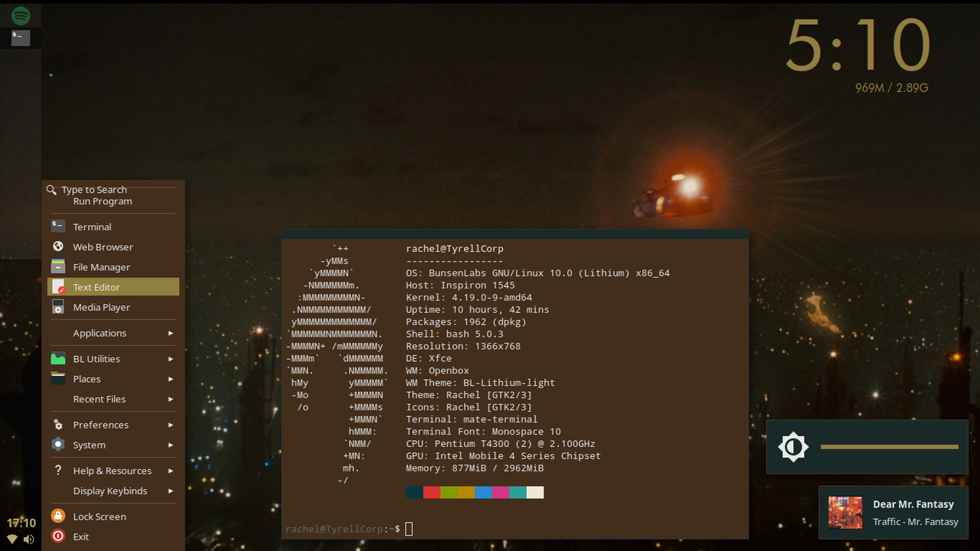Expand the System submenu arrow
The image size is (980, 551).
[x=171, y=445]
